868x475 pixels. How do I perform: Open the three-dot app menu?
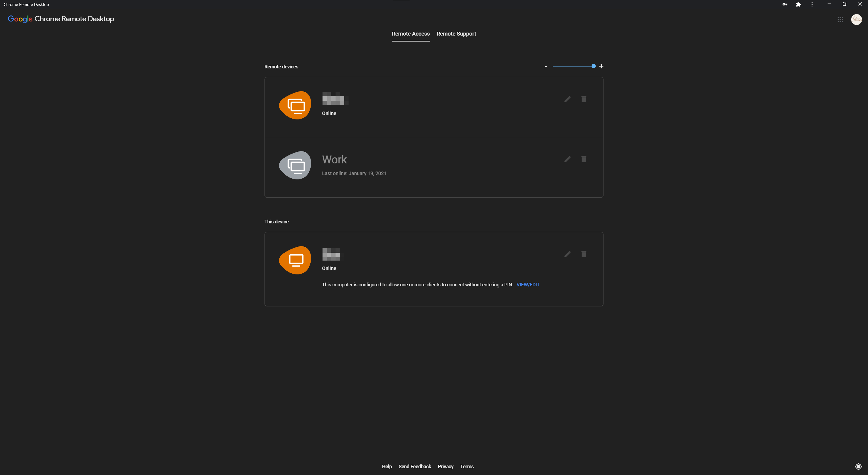(812, 4)
